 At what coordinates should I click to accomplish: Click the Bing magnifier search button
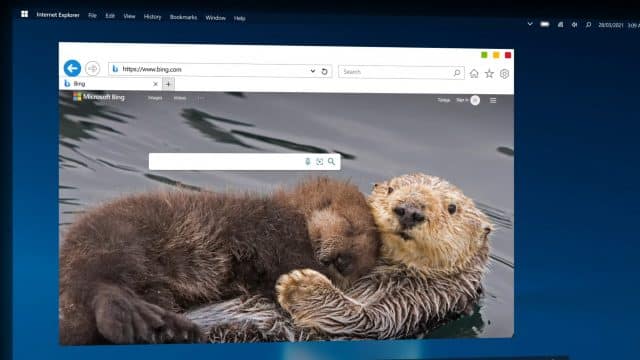(x=331, y=162)
